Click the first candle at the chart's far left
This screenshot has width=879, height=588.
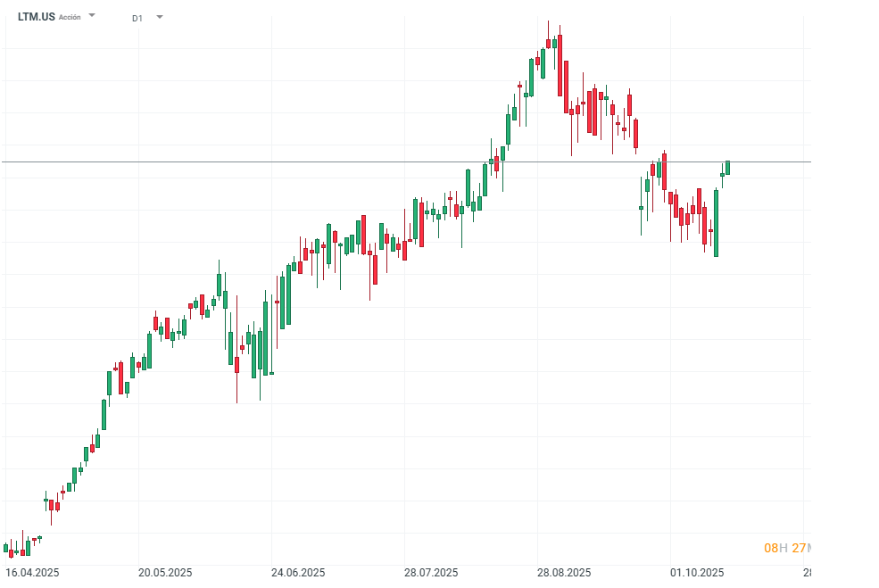6,549
